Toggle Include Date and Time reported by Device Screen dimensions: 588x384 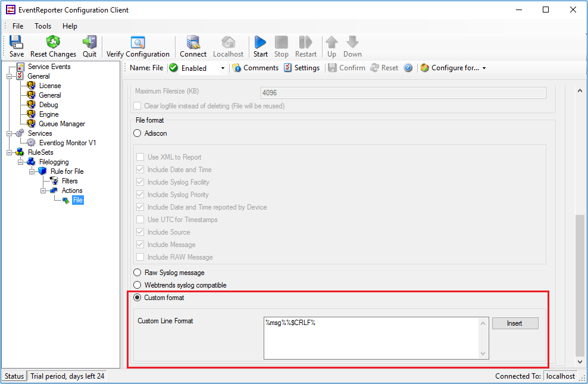(x=140, y=207)
